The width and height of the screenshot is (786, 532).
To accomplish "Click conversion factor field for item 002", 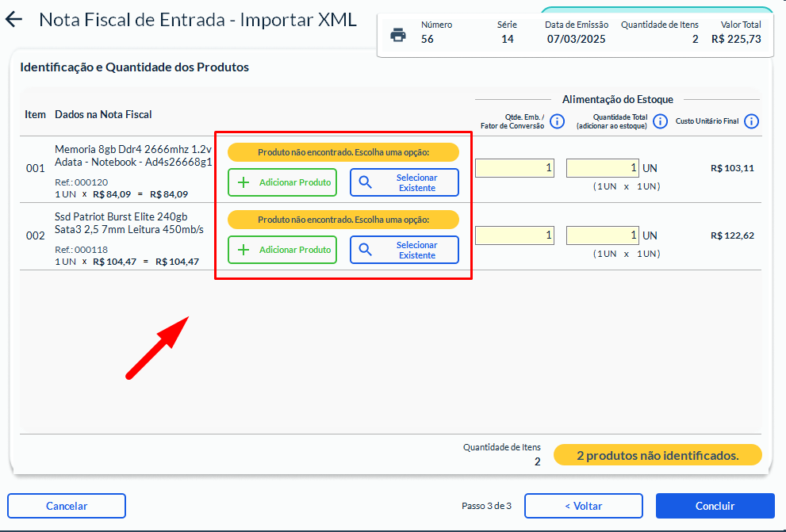I will [514, 235].
